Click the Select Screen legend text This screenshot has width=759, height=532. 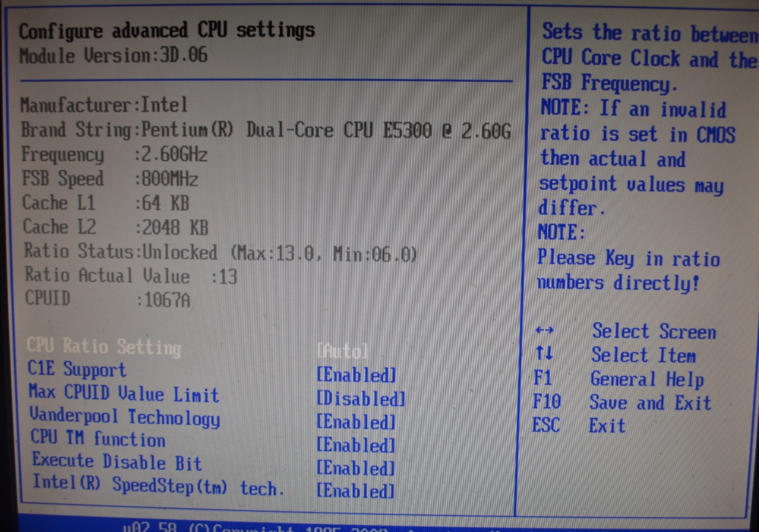[x=654, y=331]
